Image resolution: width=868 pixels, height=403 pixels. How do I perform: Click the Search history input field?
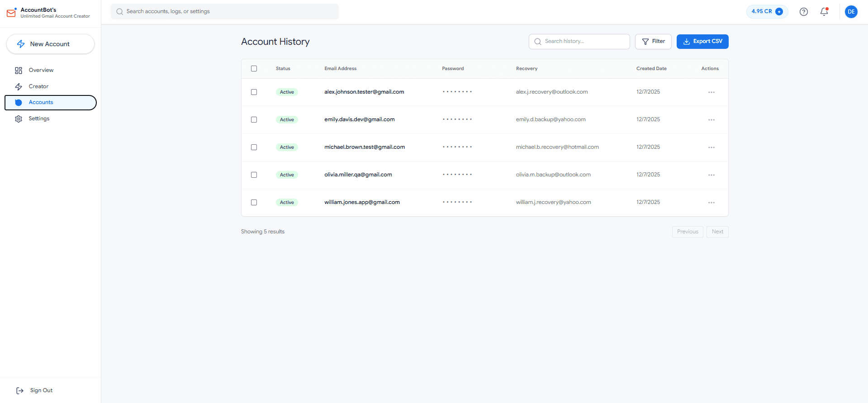[583, 42]
